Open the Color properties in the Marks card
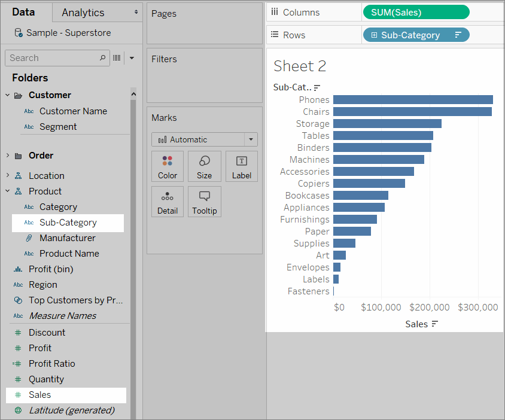 coord(168,166)
